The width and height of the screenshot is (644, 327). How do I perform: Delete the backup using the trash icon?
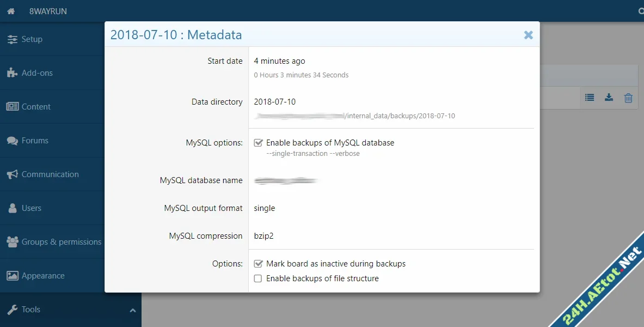pyautogui.click(x=628, y=98)
